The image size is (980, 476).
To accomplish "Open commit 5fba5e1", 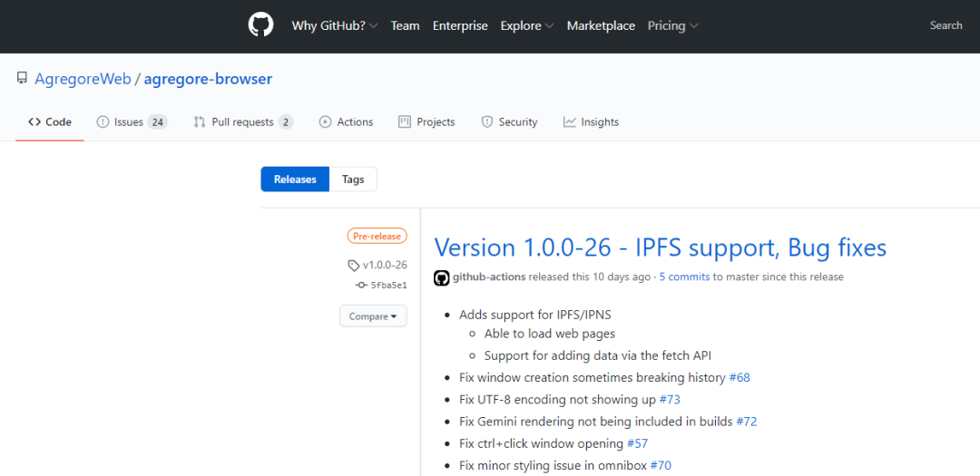I will tap(388, 286).
